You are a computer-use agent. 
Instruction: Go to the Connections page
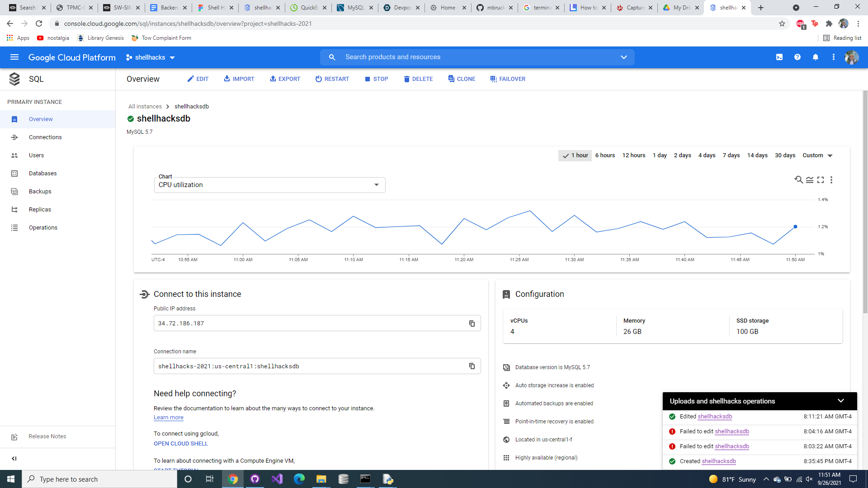45,137
